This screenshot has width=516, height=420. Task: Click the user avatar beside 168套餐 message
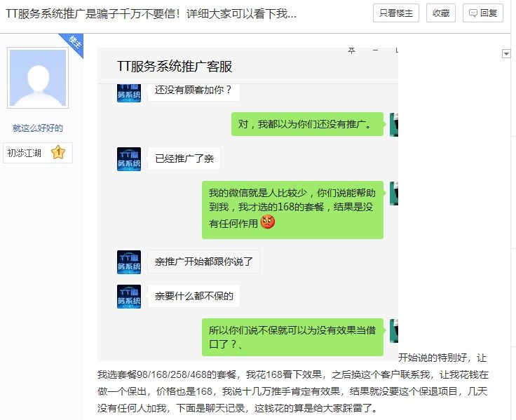pos(394,194)
